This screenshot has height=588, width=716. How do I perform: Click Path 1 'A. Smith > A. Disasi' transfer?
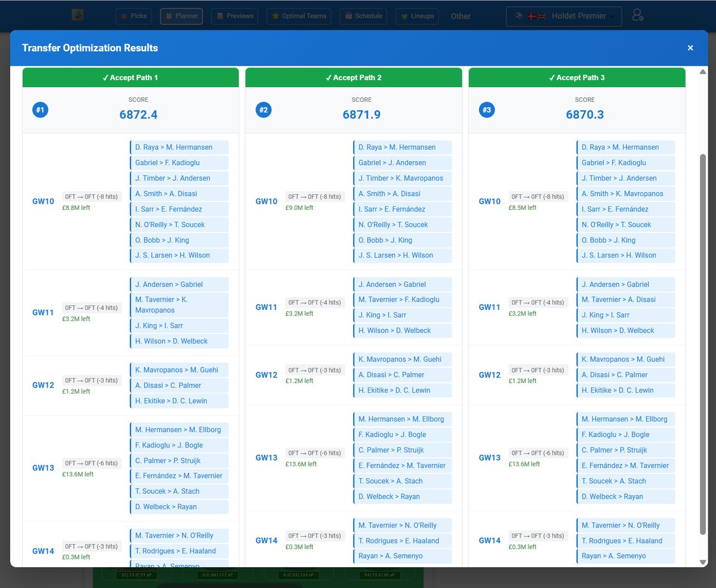click(179, 194)
